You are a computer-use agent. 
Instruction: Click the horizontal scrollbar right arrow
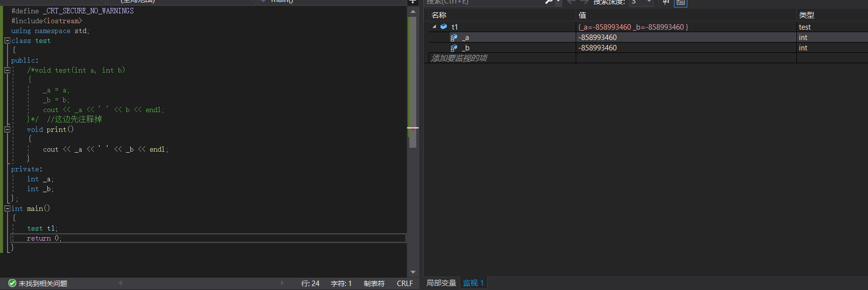pos(282,283)
